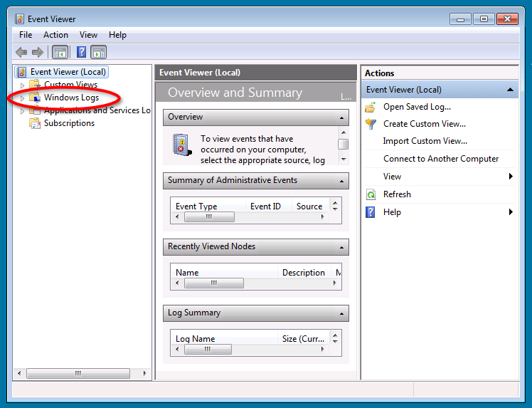Collapse the Overview section

click(x=341, y=118)
